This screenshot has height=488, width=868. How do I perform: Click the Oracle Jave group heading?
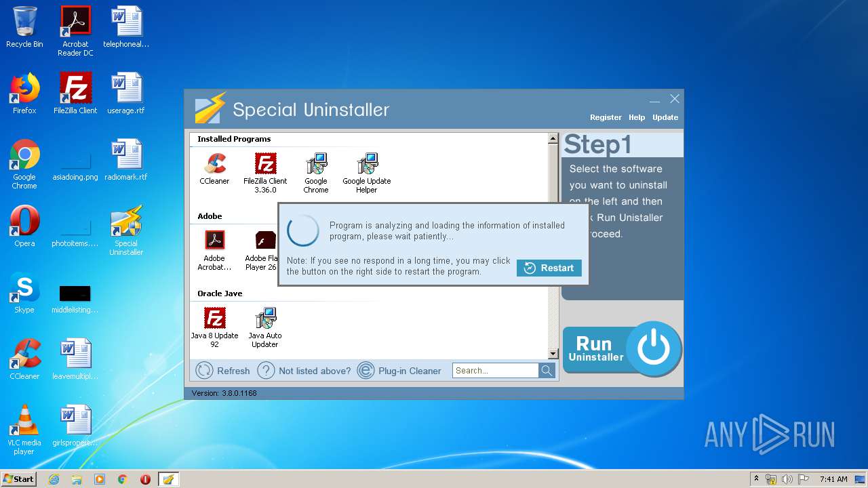[x=220, y=293]
